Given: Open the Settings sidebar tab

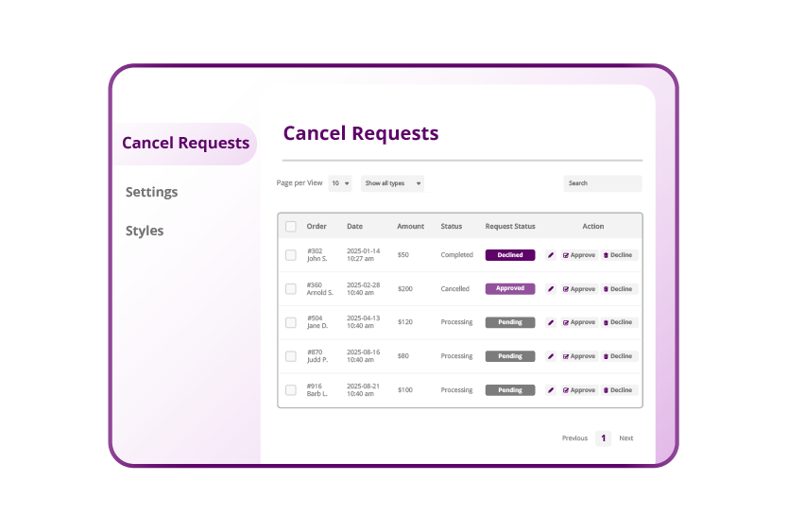Looking at the screenshot, I should pyautogui.click(x=151, y=192).
